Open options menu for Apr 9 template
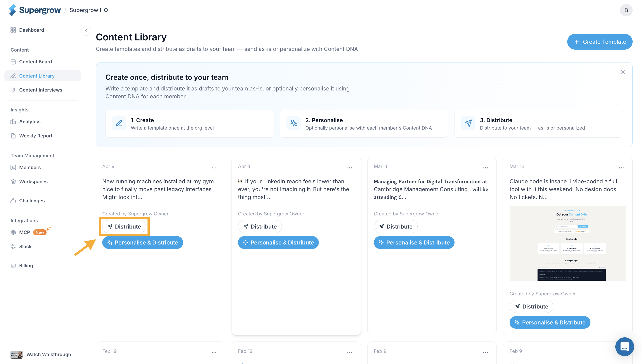 [214, 168]
